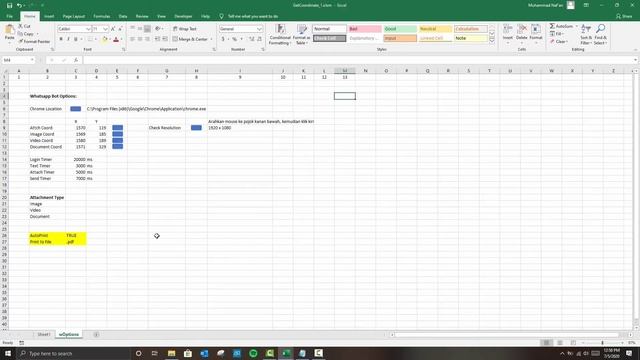
Task: Open Conditional Formatting menu
Action: (x=280, y=34)
